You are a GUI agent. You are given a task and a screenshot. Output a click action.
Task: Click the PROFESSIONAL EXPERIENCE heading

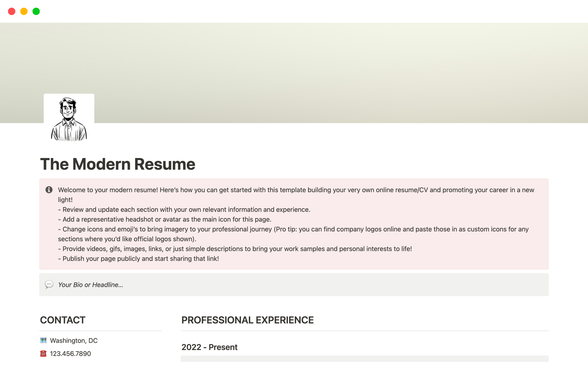tap(247, 320)
